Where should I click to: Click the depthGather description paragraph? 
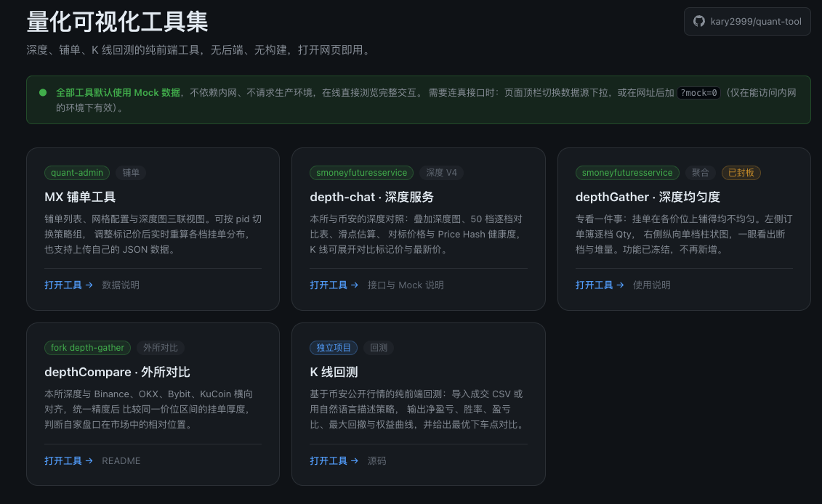(x=684, y=234)
